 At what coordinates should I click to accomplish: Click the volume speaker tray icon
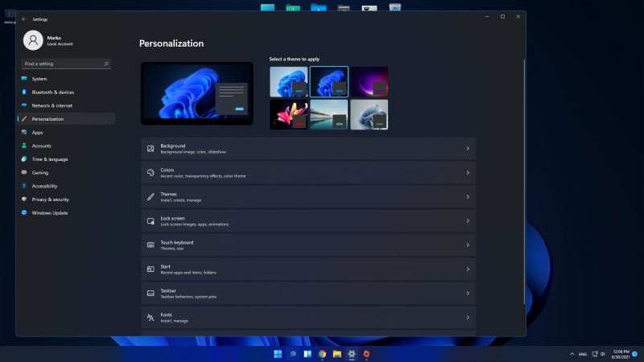point(602,354)
